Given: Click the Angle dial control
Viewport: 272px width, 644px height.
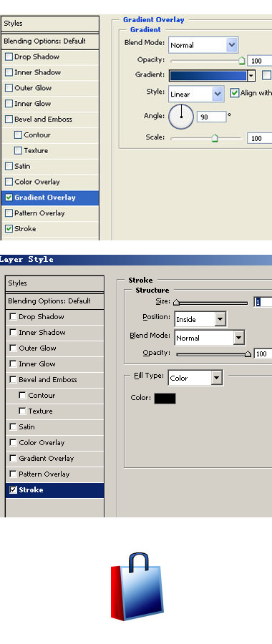Looking at the screenshot, I should tap(181, 116).
